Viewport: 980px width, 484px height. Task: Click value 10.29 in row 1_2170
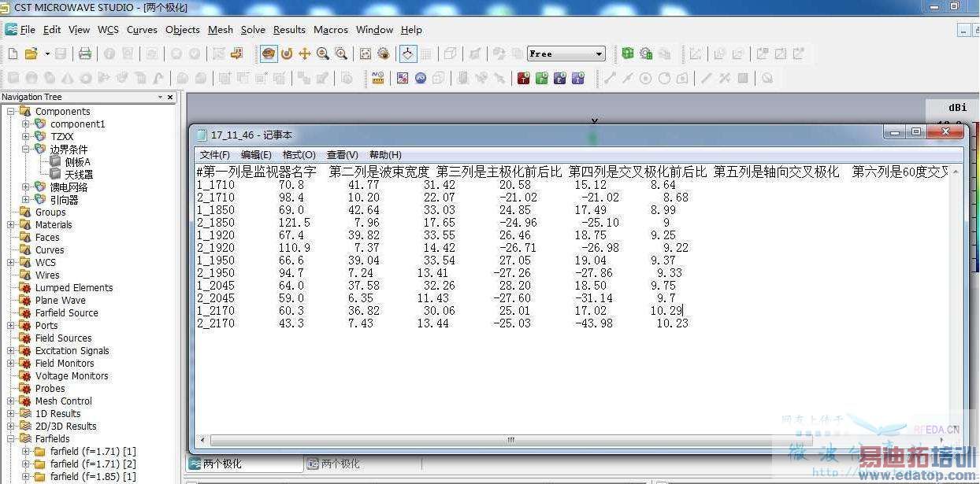coord(666,311)
